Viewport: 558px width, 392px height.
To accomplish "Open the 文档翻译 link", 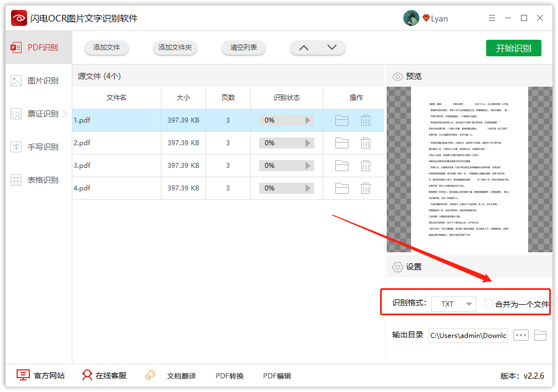I will tap(182, 376).
